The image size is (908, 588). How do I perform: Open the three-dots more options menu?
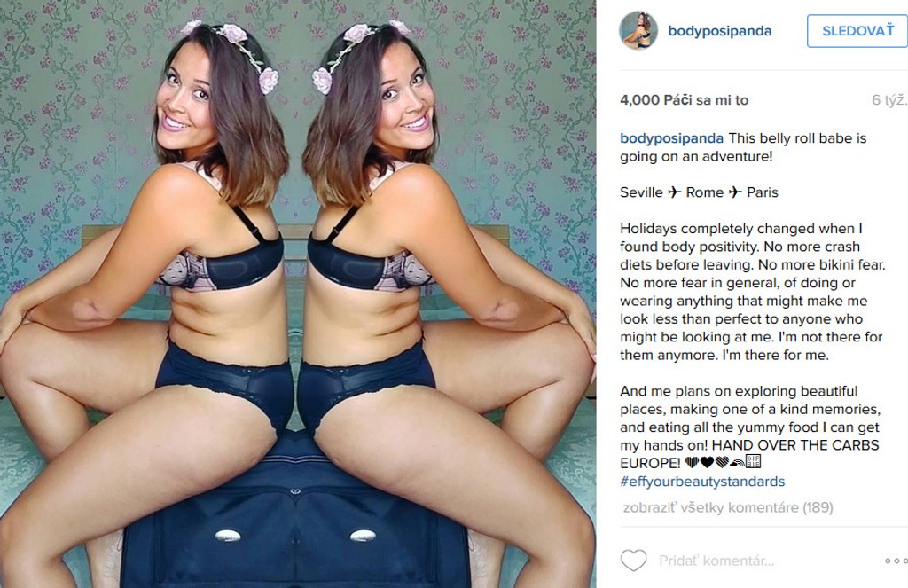pos(896,561)
